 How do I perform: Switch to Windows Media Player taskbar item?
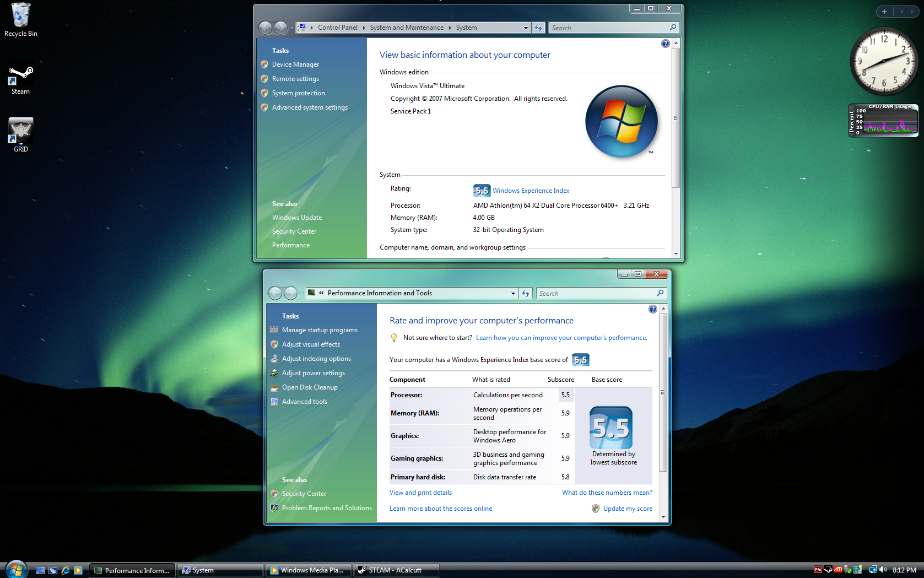[x=308, y=570]
